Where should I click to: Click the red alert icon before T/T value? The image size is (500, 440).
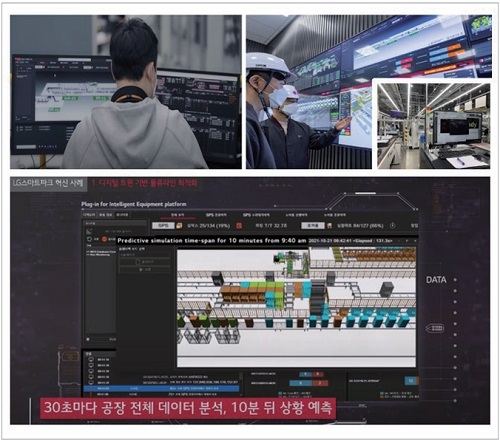239,226
